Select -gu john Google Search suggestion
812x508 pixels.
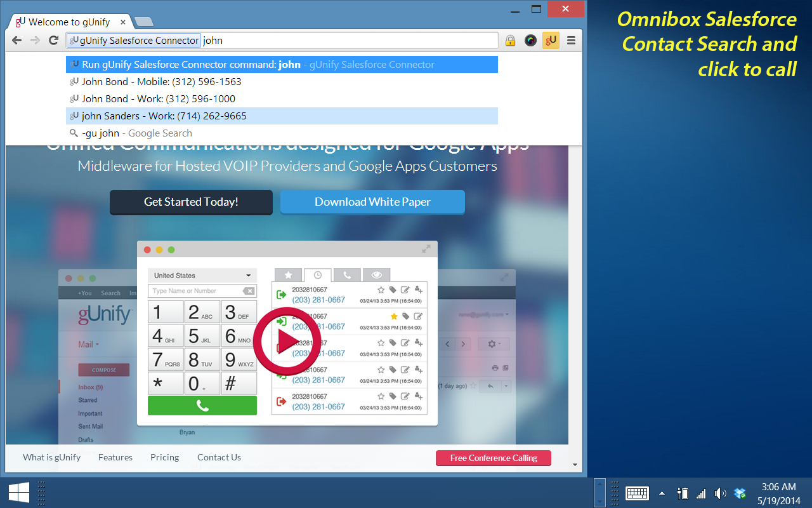pos(282,133)
